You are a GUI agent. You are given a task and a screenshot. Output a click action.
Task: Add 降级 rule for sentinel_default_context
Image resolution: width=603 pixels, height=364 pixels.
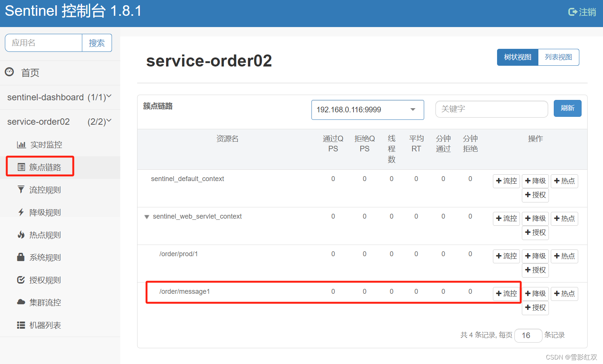[535, 181]
